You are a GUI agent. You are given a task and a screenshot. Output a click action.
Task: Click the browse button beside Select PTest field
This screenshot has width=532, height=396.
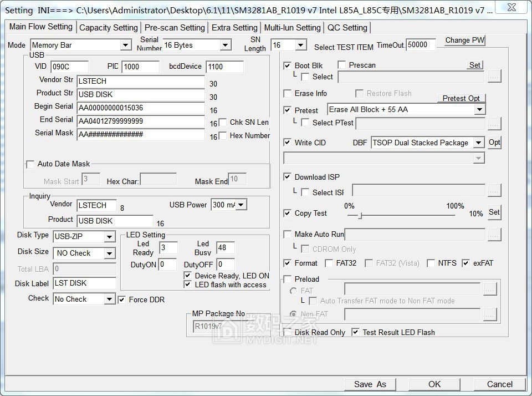pyautogui.click(x=494, y=123)
